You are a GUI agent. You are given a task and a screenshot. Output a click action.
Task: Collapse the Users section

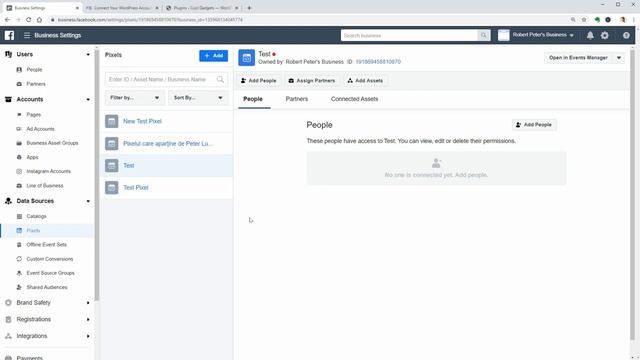tap(88, 54)
